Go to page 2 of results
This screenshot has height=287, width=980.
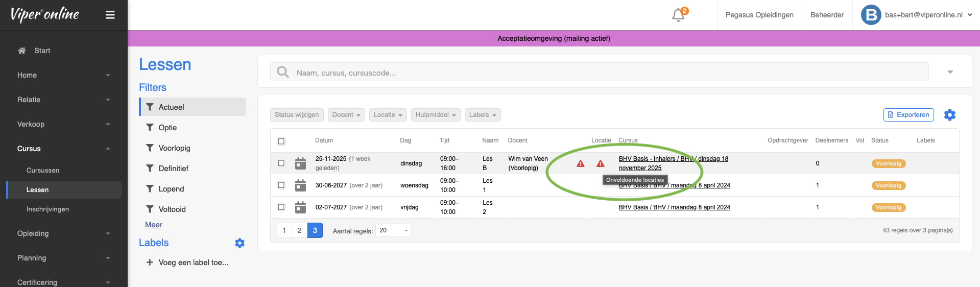pyautogui.click(x=299, y=230)
